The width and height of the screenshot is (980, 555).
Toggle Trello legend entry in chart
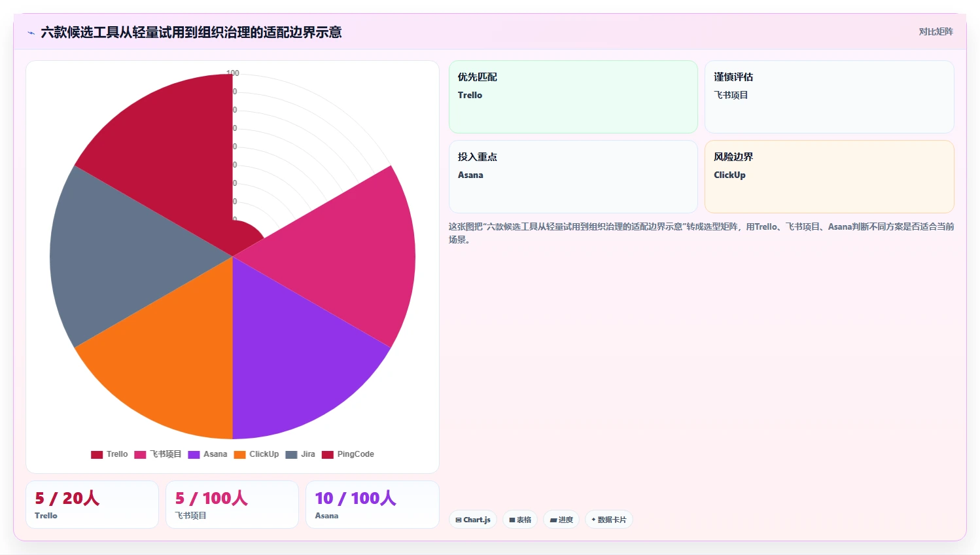click(x=109, y=454)
